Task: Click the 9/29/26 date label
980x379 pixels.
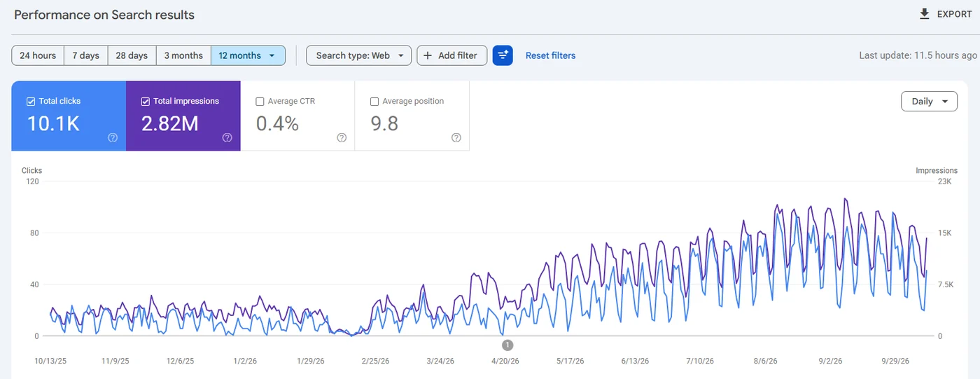Action: click(894, 361)
